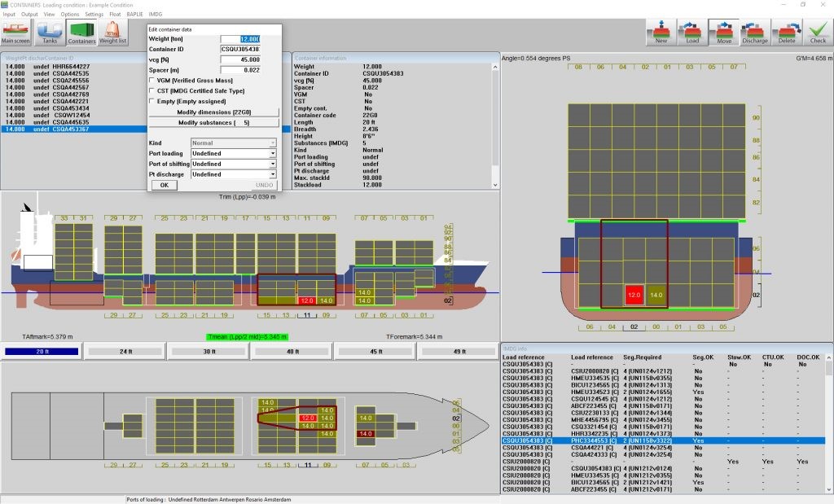834x504 pixels.
Task: Open the BAPLIE menu
Action: pos(135,14)
